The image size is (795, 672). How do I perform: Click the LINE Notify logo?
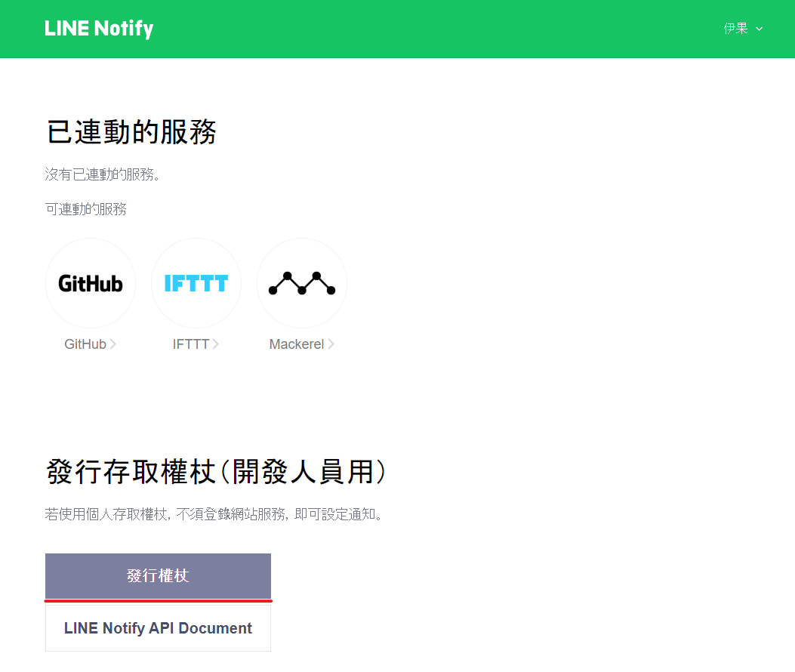(x=99, y=29)
